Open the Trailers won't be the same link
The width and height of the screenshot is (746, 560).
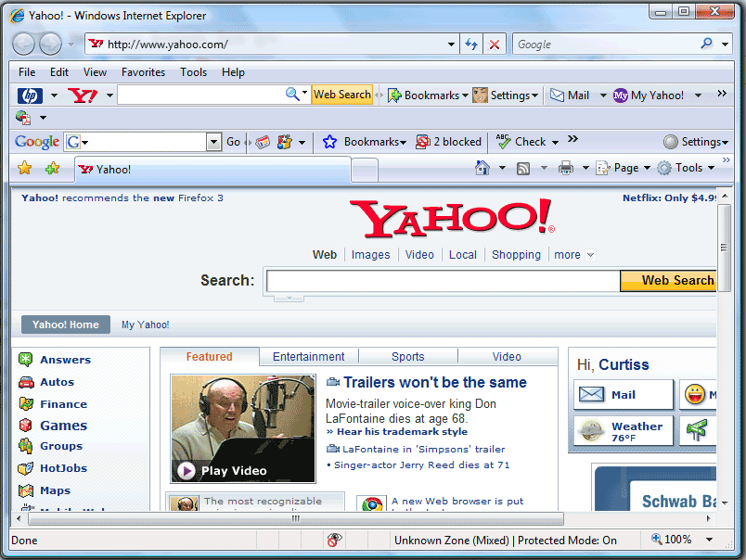tap(434, 382)
